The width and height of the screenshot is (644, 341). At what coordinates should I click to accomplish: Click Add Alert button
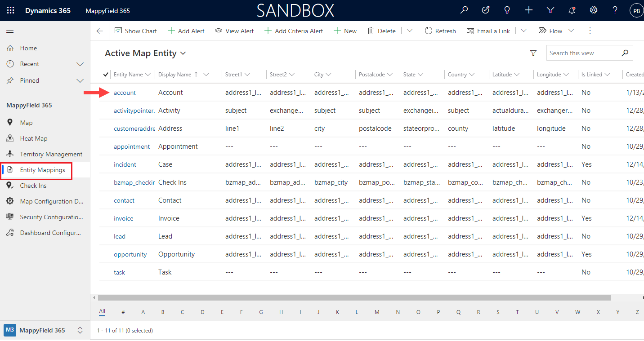[x=186, y=31]
